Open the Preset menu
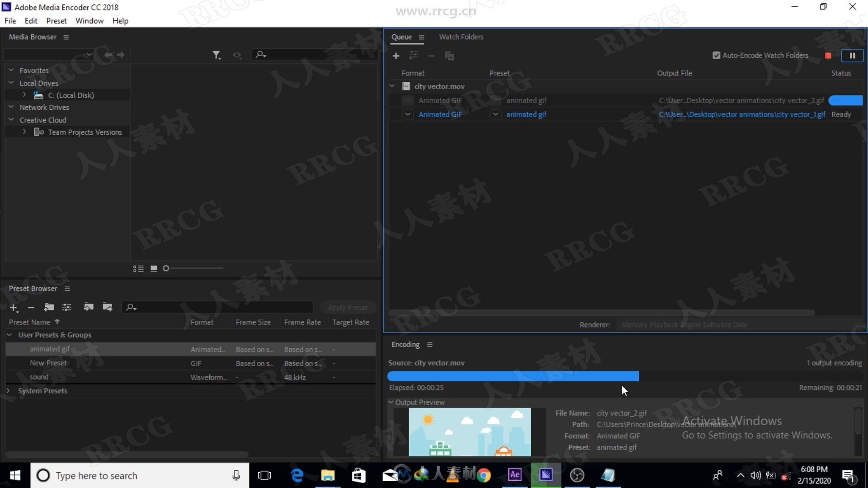The height and width of the screenshot is (488, 868). click(57, 21)
